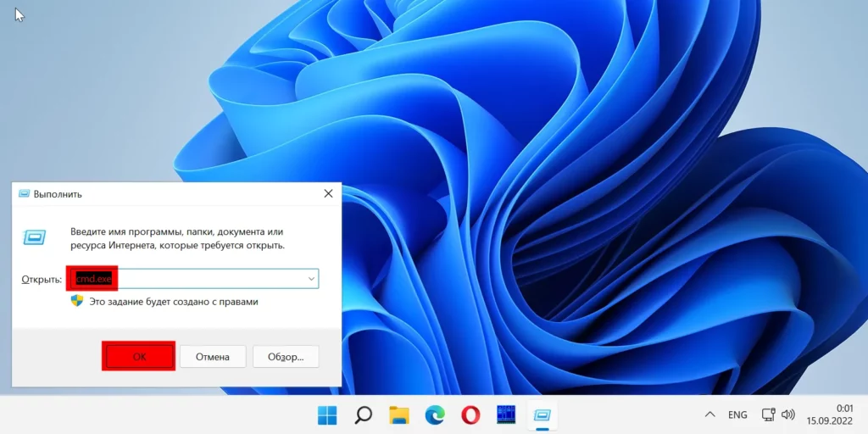Launch File Explorer from taskbar
The width and height of the screenshot is (868, 434).
click(x=399, y=415)
